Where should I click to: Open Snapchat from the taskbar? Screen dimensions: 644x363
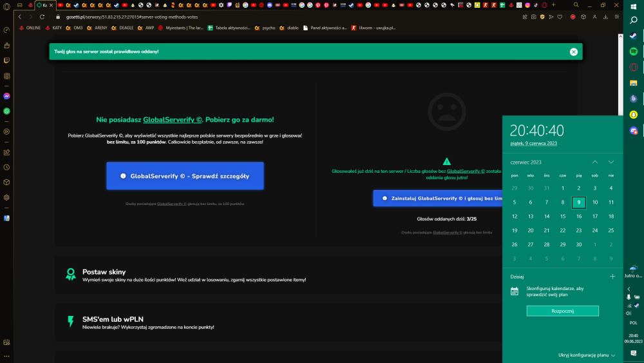633,115
